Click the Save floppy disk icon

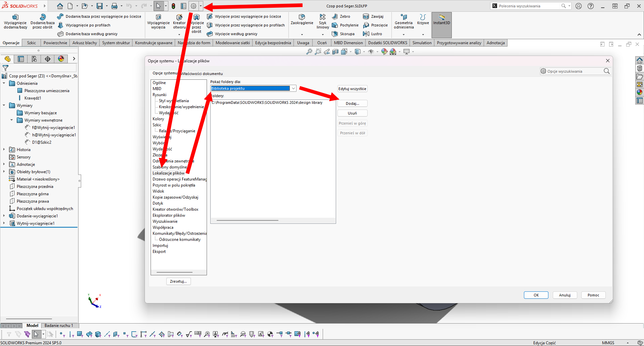tap(100, 6)
